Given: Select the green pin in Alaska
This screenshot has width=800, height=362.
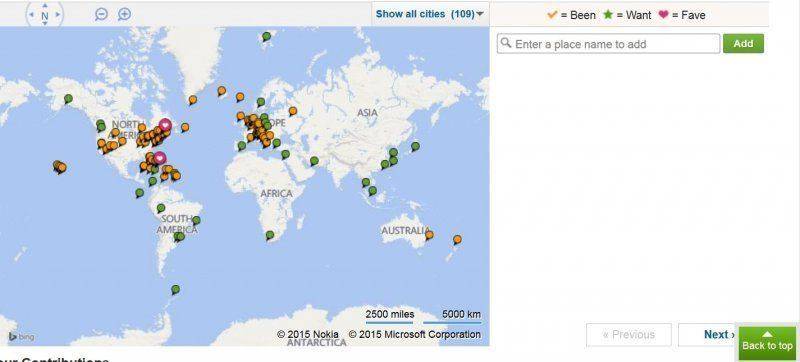Looking at the screenshot, I should click(x=68, y=99).
